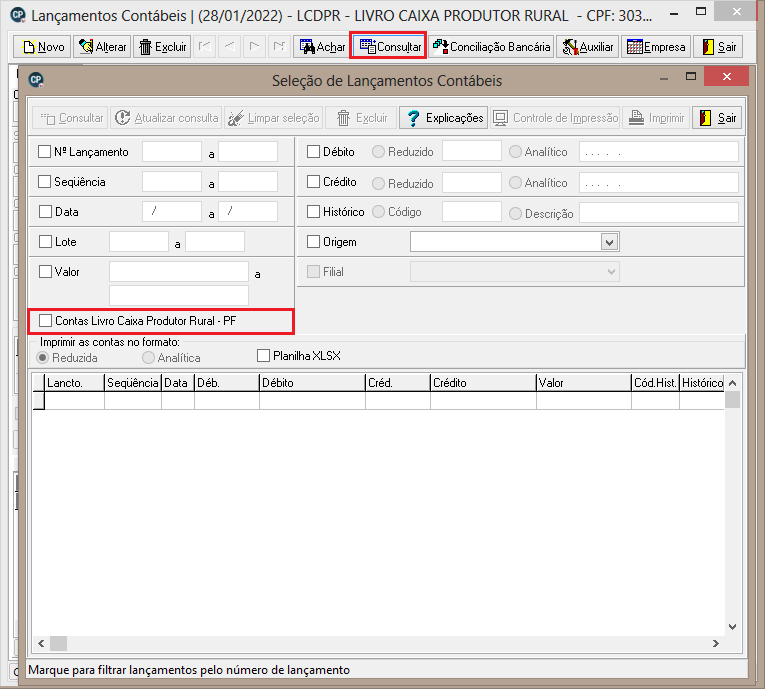
Task: Click the Data start date field
Action: point(172,212)
